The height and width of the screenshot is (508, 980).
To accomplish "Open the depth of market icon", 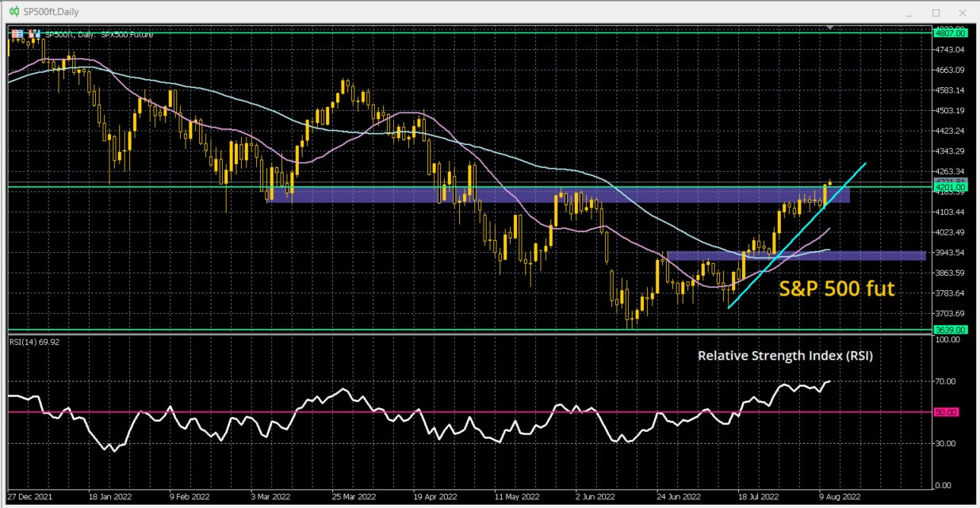I will [x=33, y=34].
